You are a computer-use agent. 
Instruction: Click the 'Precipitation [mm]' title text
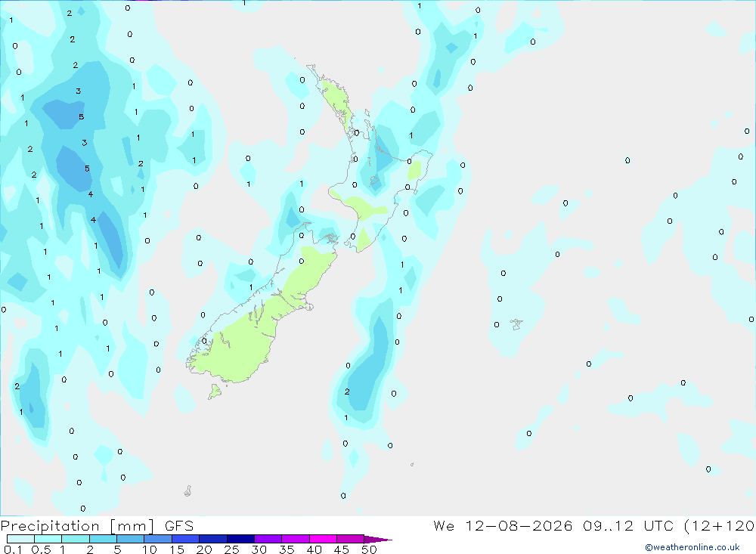[78, 526]
